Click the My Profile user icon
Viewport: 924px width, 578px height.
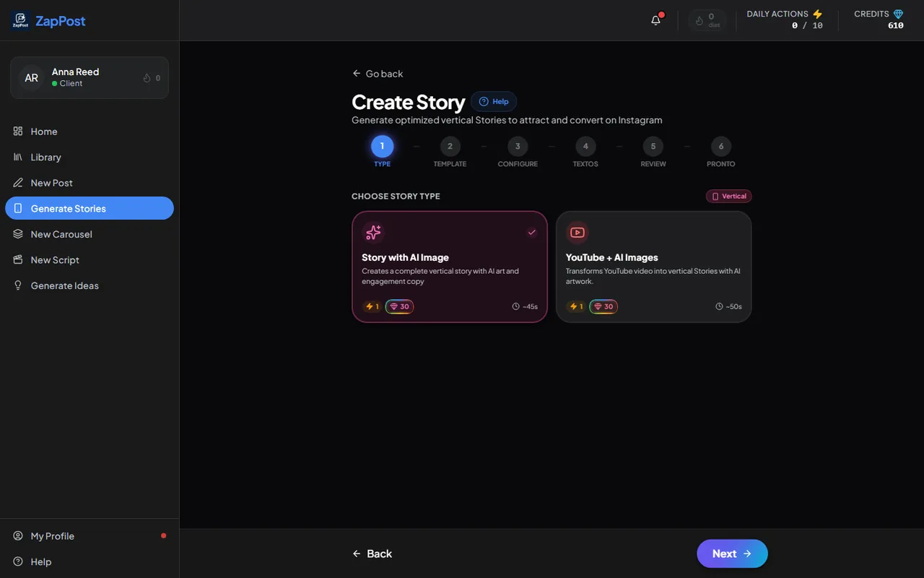pyautogui.click(x=18, y=536)
